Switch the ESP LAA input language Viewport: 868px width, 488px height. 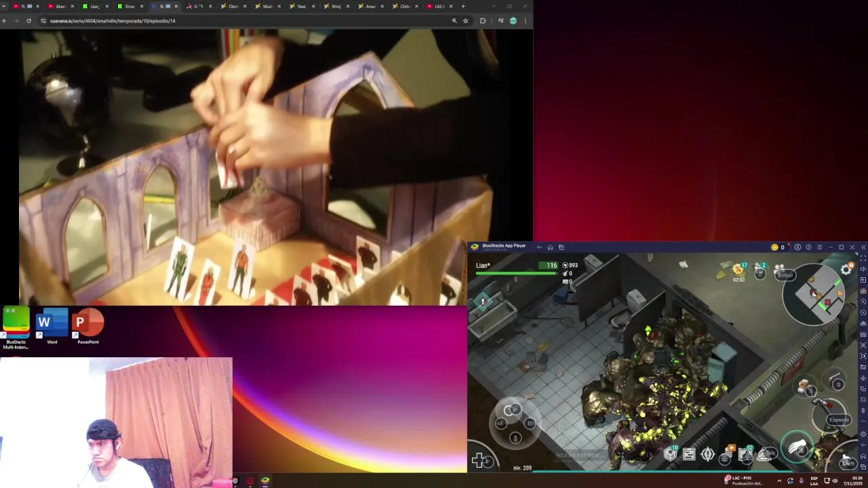click(814, 481)
